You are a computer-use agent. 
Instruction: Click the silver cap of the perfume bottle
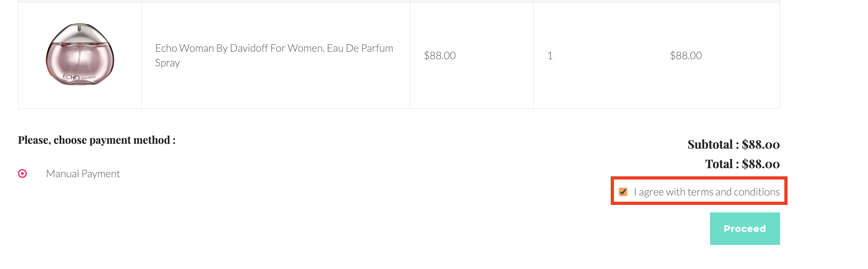pos(79,33)
